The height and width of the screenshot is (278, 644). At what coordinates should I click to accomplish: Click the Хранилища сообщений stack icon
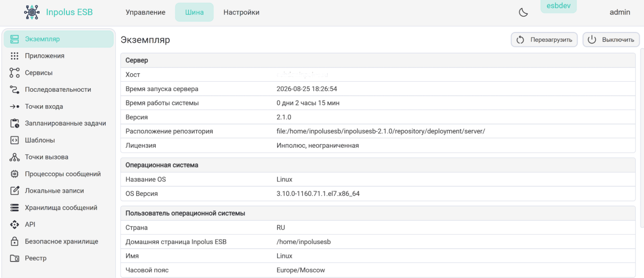tap(14, 208)
